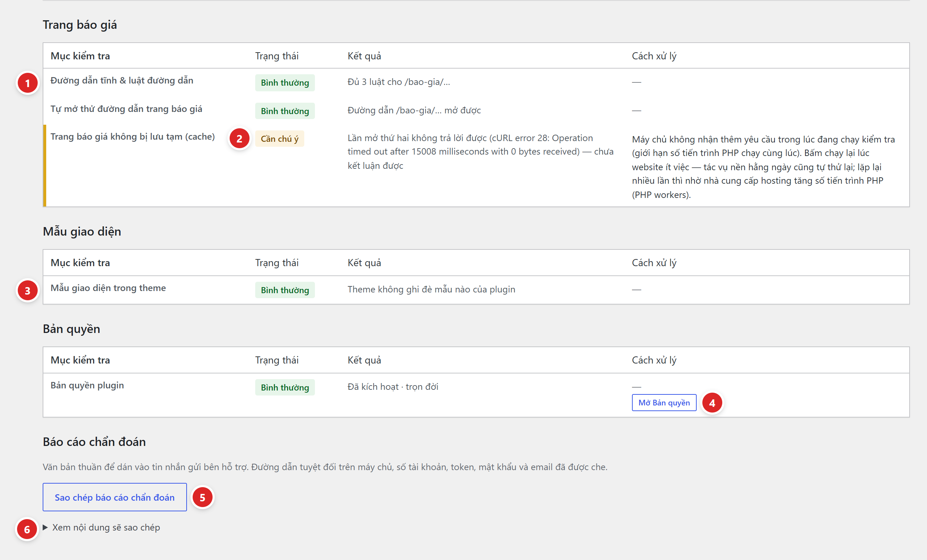Click 'Bình thường' badge in 'Tự mở thử' row

285,111
